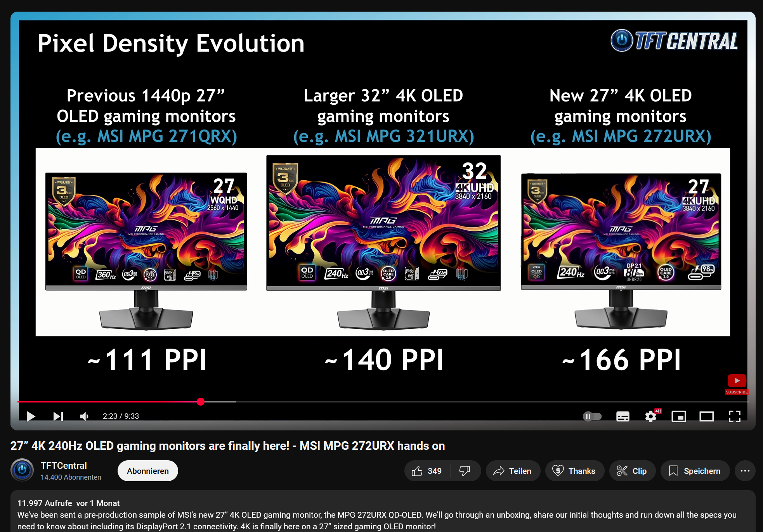Viewport: 763px width, 532px height.
Task: Click the red progress bar scrubber
Action: pos(201,402)
